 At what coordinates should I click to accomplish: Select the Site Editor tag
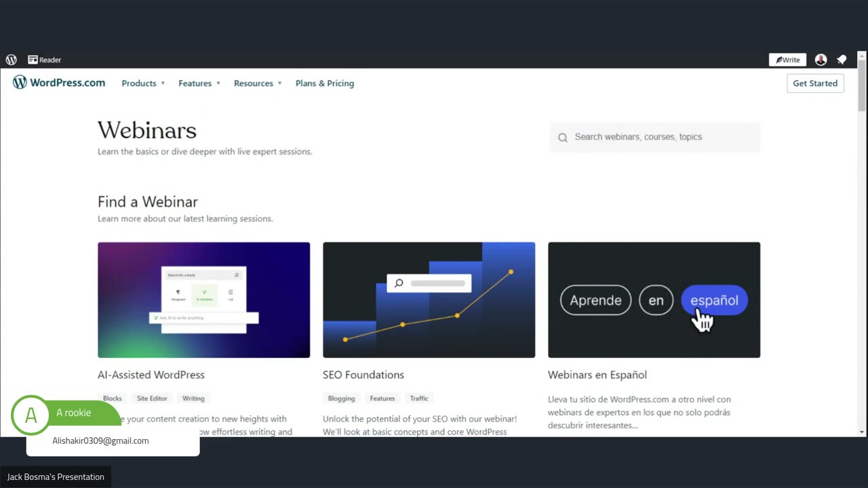pos(152,399)
